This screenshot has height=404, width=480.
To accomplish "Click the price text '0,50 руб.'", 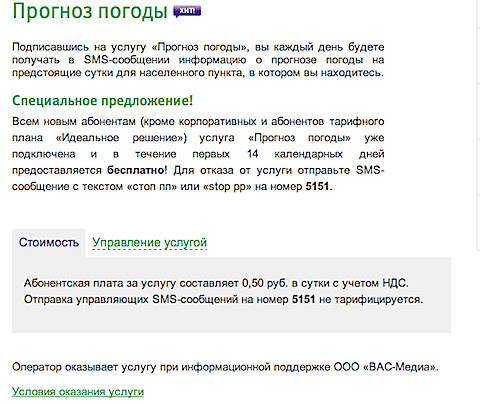I will click(265, 283).
